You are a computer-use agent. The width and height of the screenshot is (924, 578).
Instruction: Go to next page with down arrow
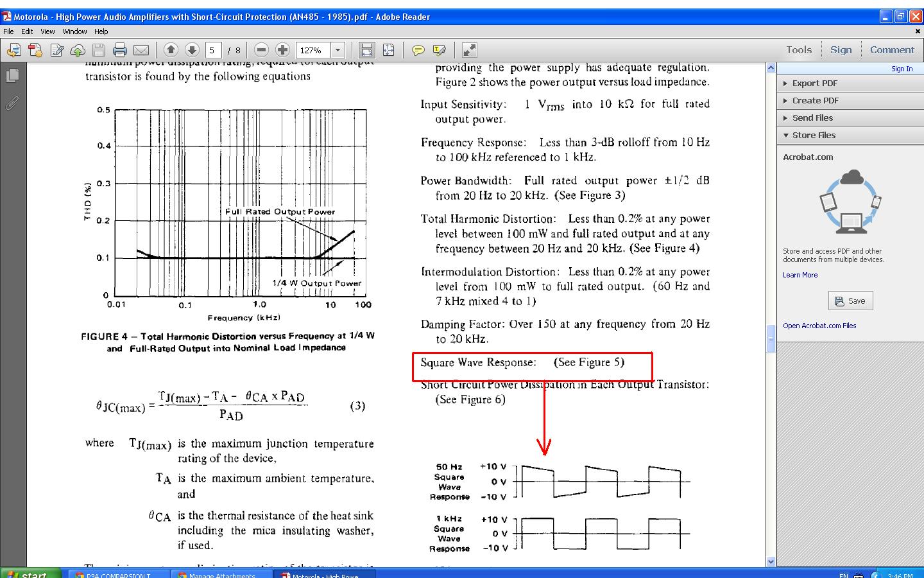[192, 49]
